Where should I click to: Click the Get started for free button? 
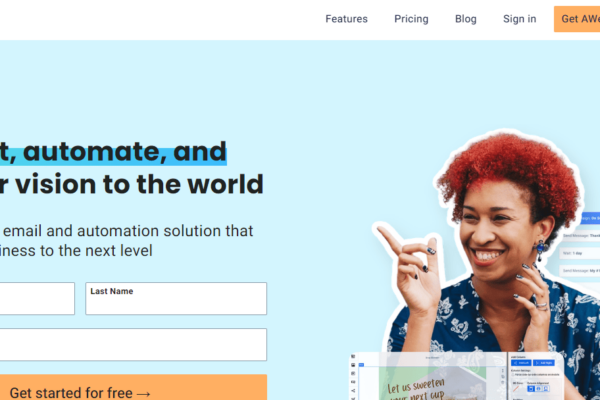(133, 388)
